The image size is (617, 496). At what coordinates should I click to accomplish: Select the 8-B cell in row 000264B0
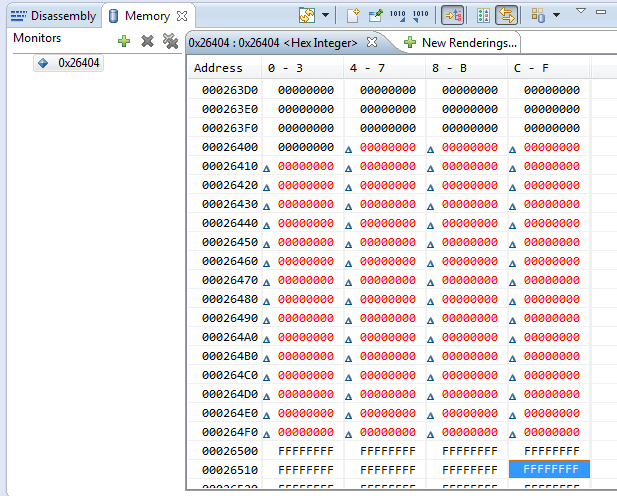(x=469, y=356)
